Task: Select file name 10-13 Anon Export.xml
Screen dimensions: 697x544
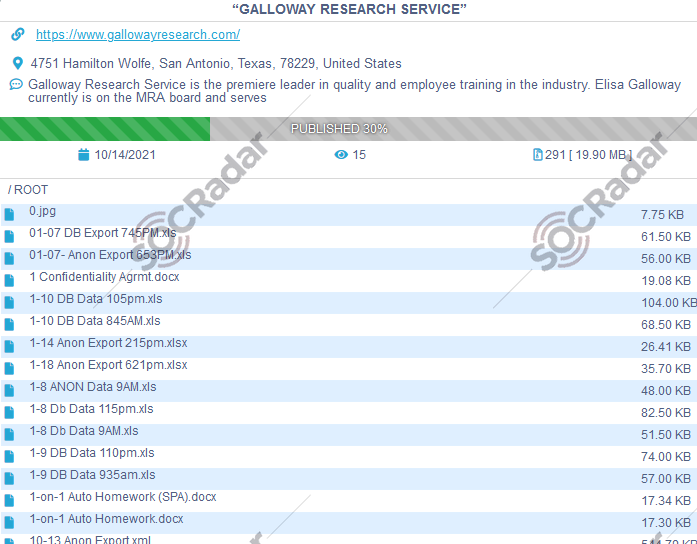Action: coord(90,540)
